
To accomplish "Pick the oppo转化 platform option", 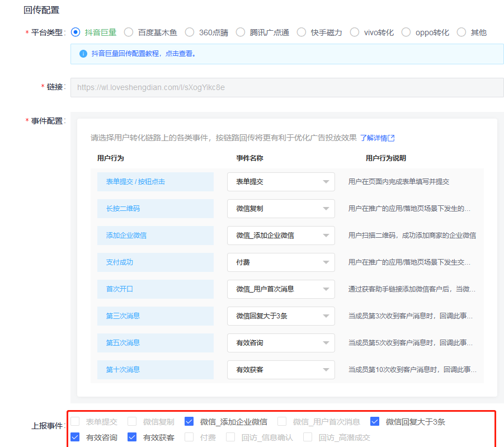I will click(x=406, y=32).
